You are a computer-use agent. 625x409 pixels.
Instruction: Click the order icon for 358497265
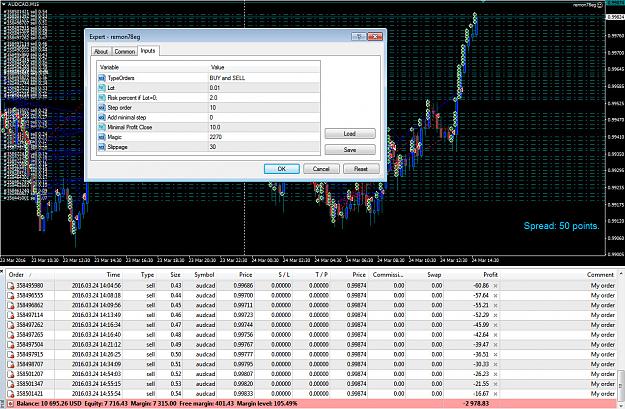tap(11, 335)
